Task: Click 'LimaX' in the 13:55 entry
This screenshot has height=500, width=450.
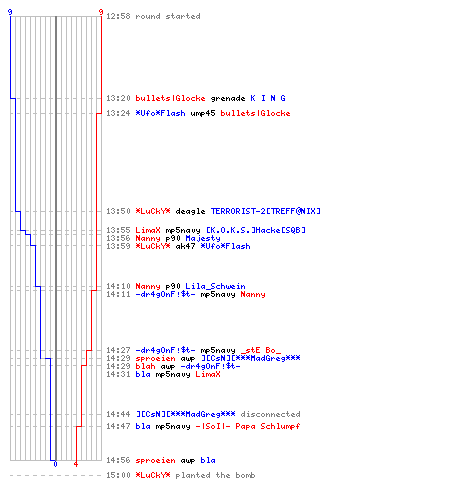Action: pos(148,230)
